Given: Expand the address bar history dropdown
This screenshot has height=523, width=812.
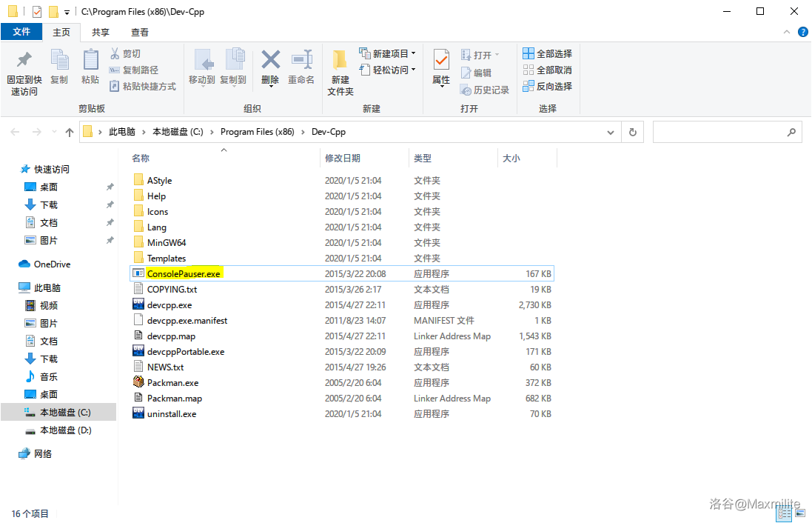Looking at the screenshot, I should click(x=611, y=132).
